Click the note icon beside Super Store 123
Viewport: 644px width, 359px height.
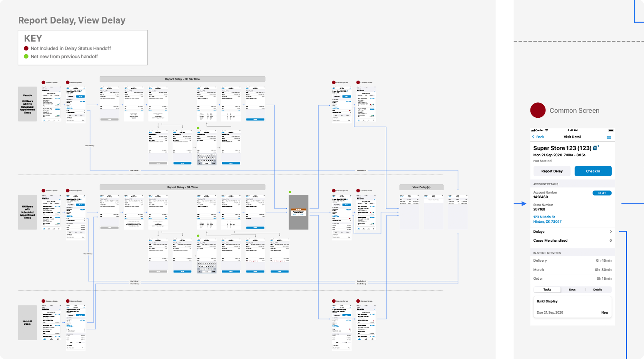click(595, 148)
